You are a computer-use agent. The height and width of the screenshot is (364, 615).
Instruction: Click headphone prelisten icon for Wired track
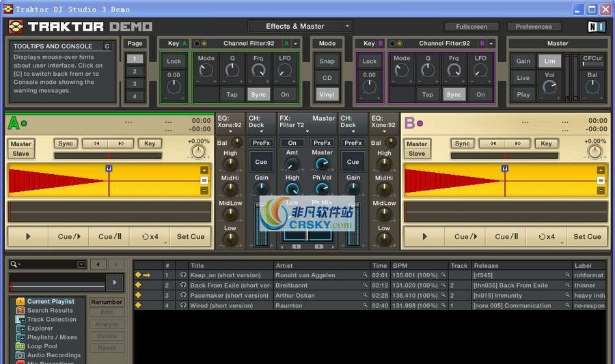pyautogui.click(x=183, y=305)
